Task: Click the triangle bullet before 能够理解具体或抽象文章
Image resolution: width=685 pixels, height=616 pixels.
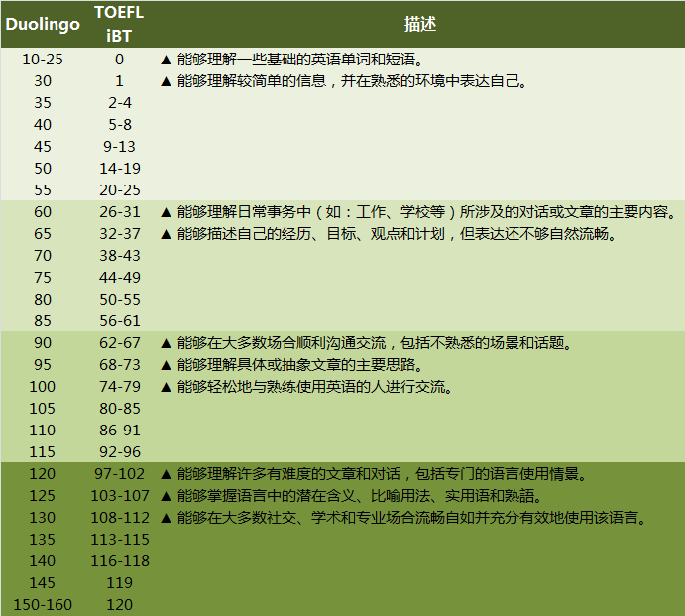Action: 167,365
